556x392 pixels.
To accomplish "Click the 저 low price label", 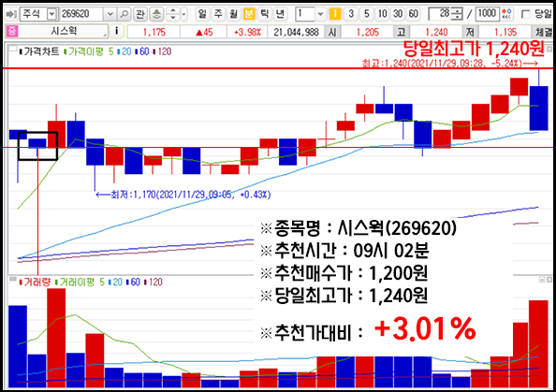I will [470, 32].
